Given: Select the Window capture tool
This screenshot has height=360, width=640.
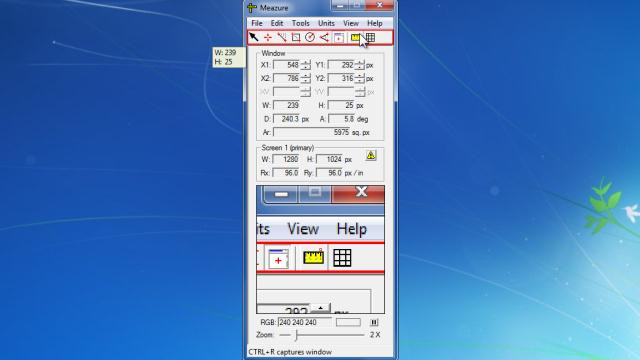Looking at the screenshot, I should (x=338, y=38).
